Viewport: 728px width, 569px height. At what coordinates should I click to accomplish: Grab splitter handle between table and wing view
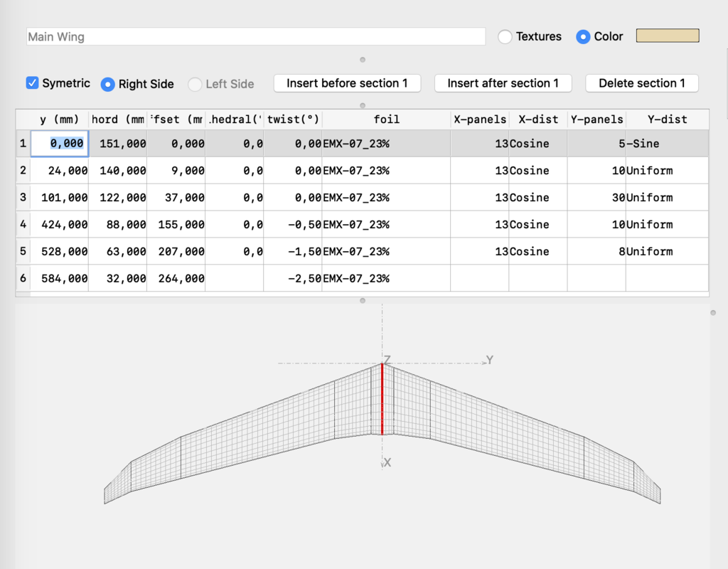click(x=363, y=301)
